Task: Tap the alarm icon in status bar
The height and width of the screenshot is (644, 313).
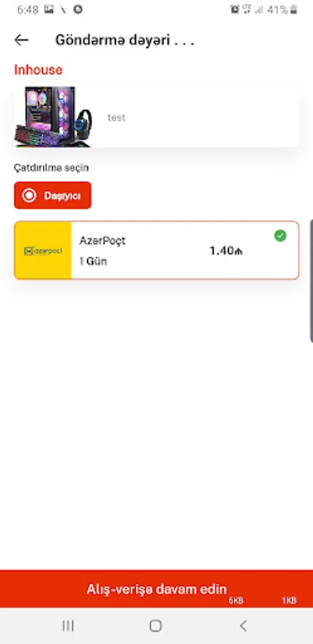Action: tap(234, 10)
